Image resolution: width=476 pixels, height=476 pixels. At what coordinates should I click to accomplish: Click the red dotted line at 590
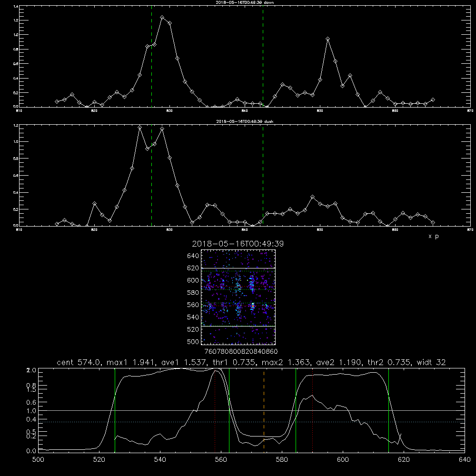313,410
